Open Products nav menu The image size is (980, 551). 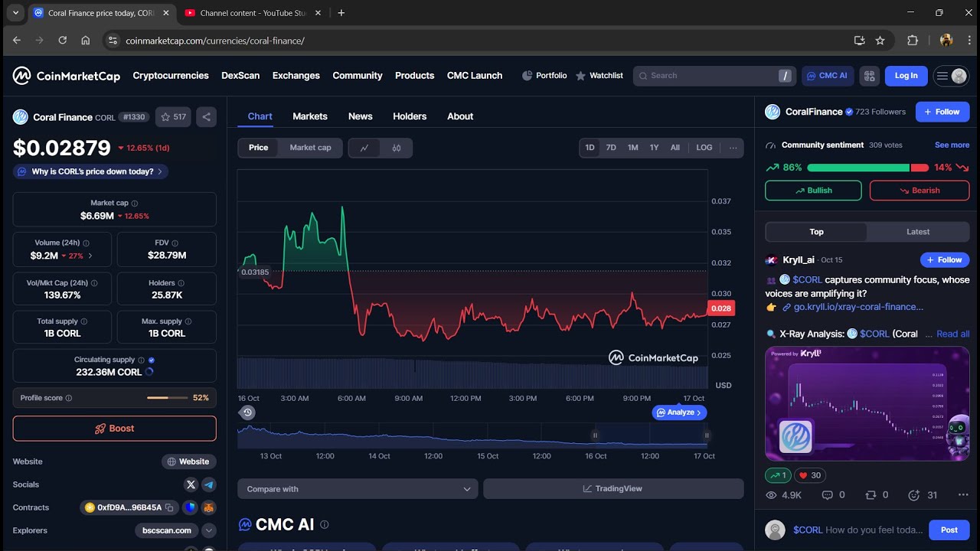point(414,76)
